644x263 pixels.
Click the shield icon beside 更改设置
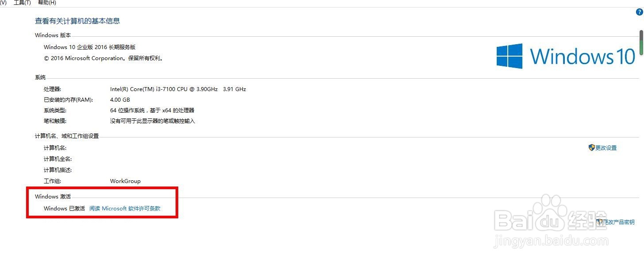tap(591, 148)
